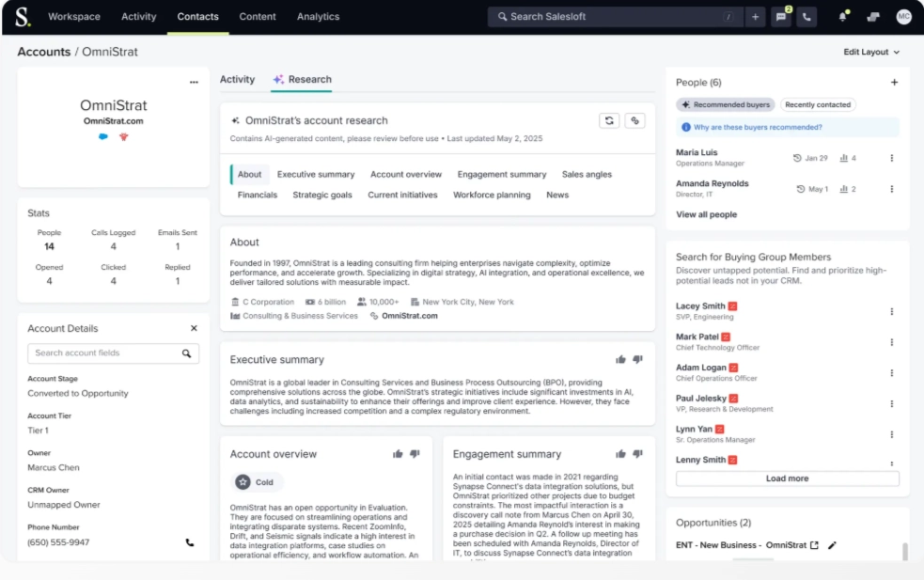
Task: Click the Contacts navigation item
Action: 198,17
